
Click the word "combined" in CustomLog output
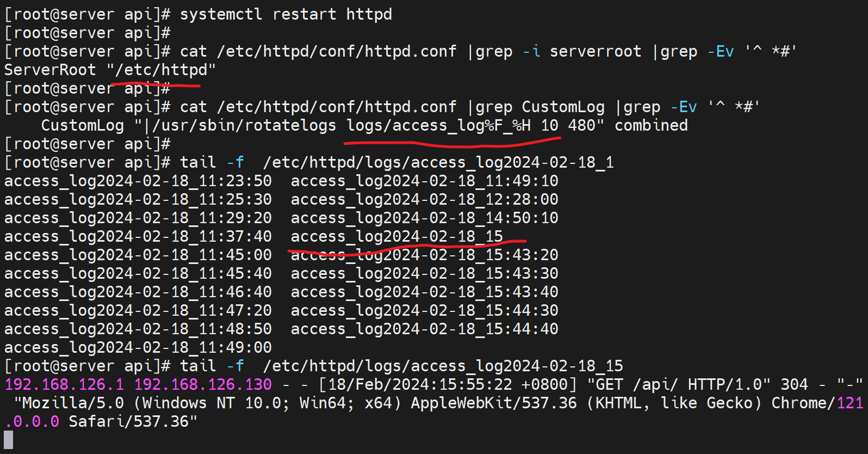(x=650, y=125)
